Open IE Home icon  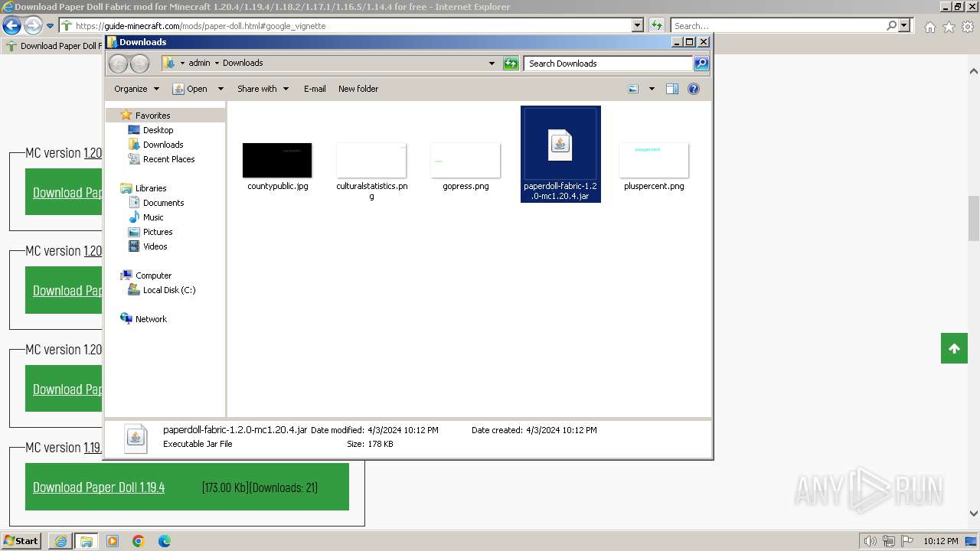[929, 27]
